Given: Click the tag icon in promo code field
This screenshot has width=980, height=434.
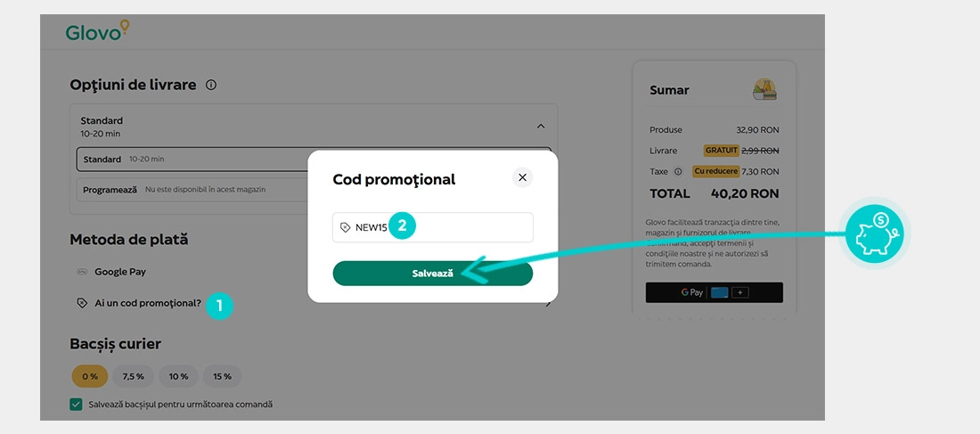Looking at the screenshot, I should pyautogui.click(x=345, y=227).
